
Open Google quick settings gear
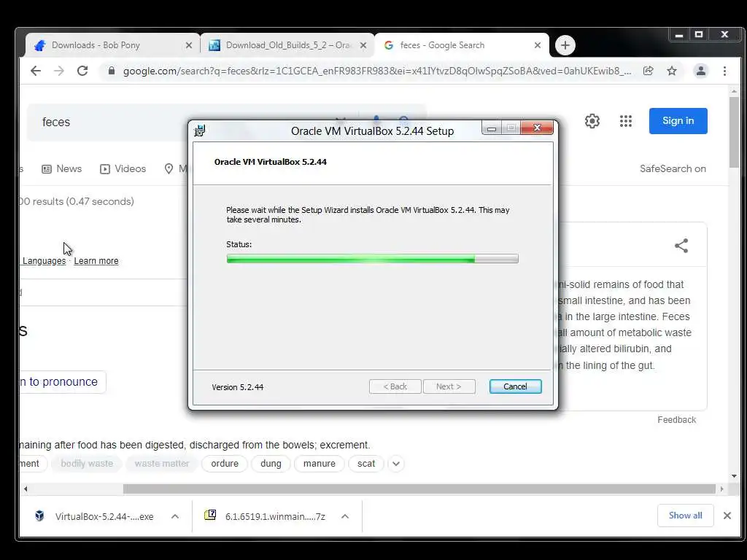click(x=592, y=121)
